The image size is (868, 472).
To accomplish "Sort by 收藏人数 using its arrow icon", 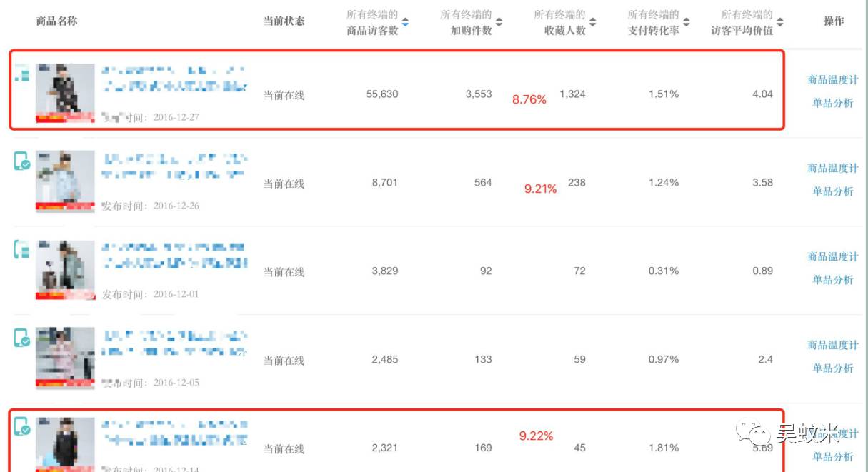I will tap(592, 22).
